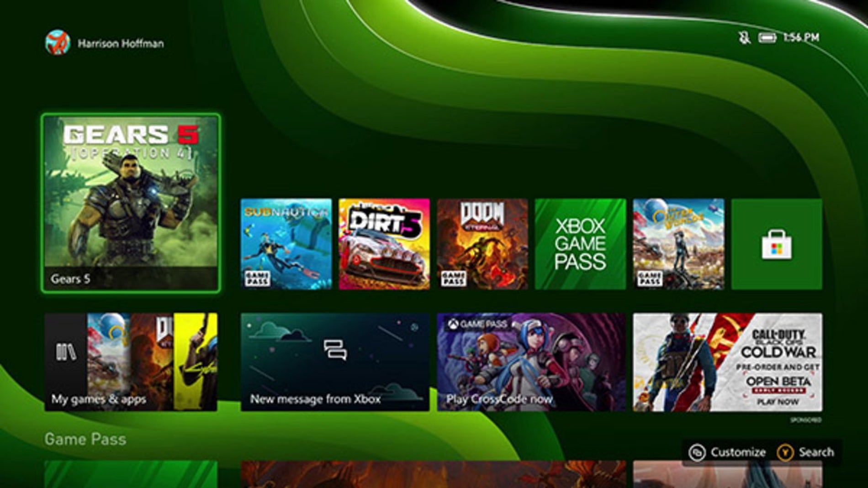868x488 pixels.
Task: Click the 1:56 PM clock
Action: (x=801, y=37)
